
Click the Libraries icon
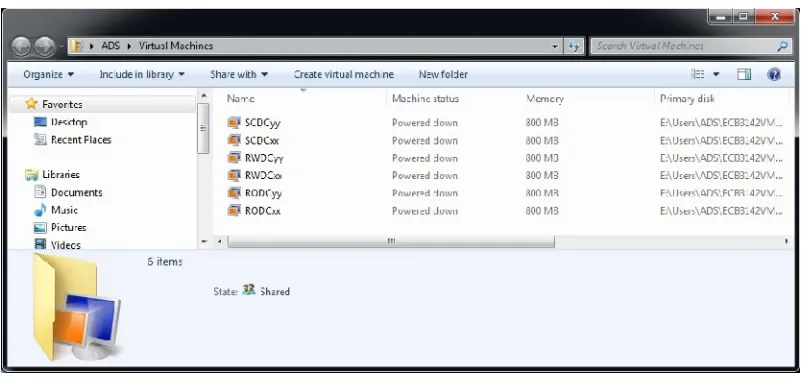pyautogui.click(x=32, y=175)
